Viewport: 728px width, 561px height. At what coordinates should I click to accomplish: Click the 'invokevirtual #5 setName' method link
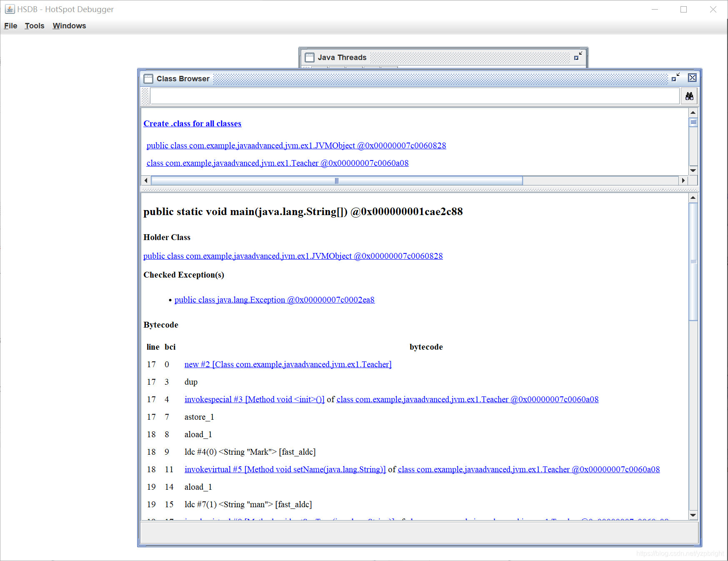285,469
